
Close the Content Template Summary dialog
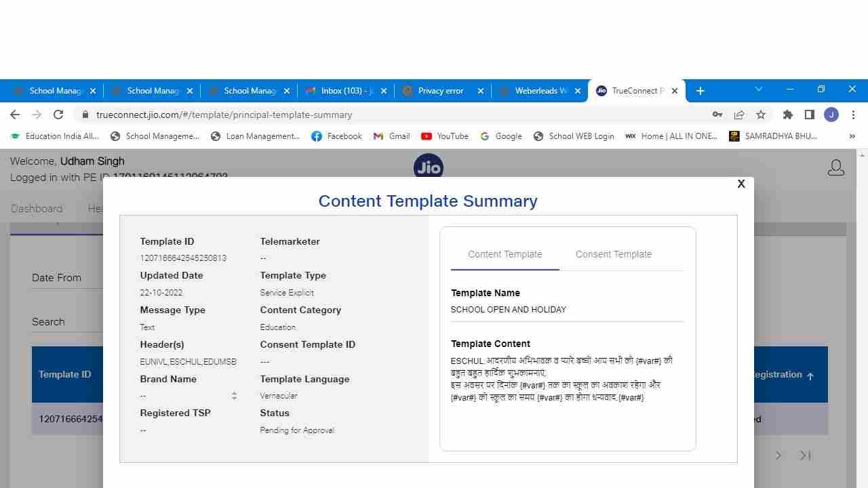(741, 184)
